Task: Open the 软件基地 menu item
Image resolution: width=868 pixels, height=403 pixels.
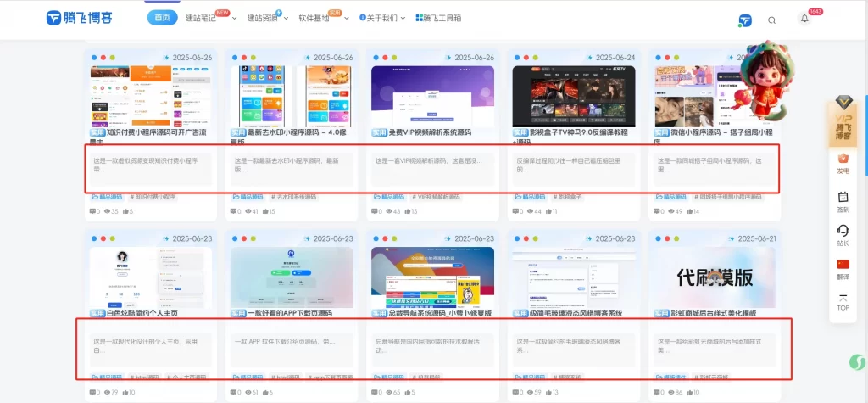Action: (x=314, y=18)
